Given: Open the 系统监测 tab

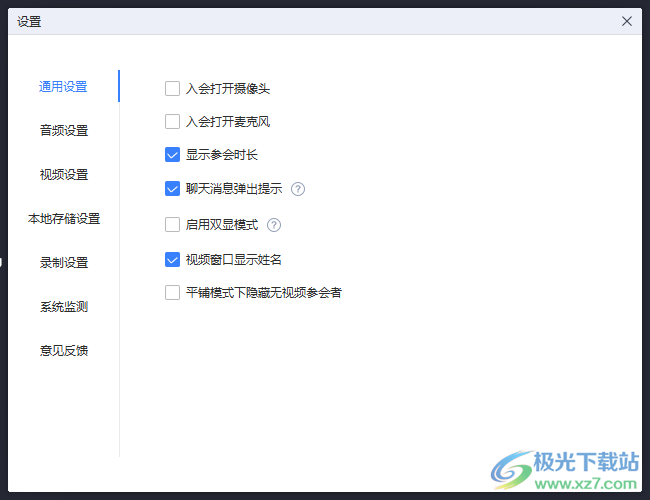Looking at the screenshot, I should pos(64,306).
